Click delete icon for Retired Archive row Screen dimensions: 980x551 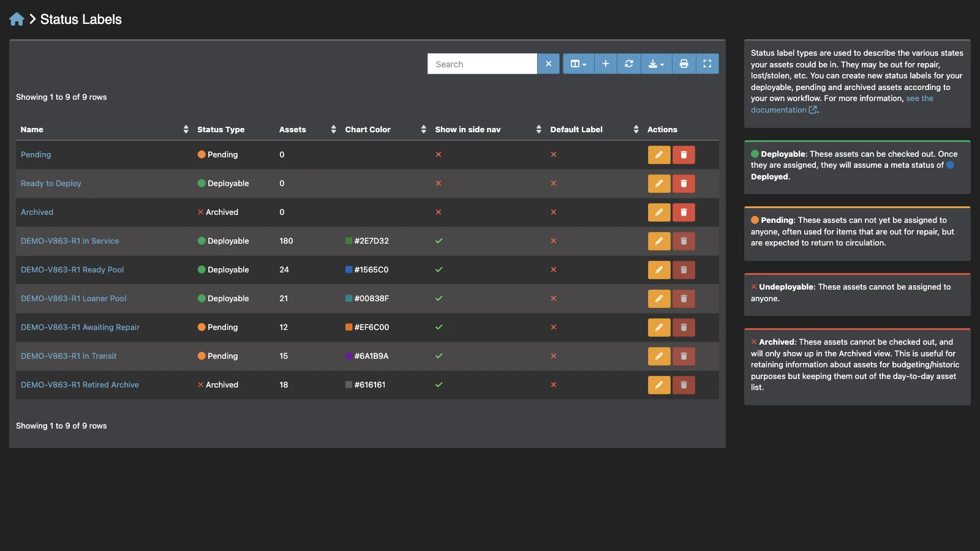coord(684,385)
